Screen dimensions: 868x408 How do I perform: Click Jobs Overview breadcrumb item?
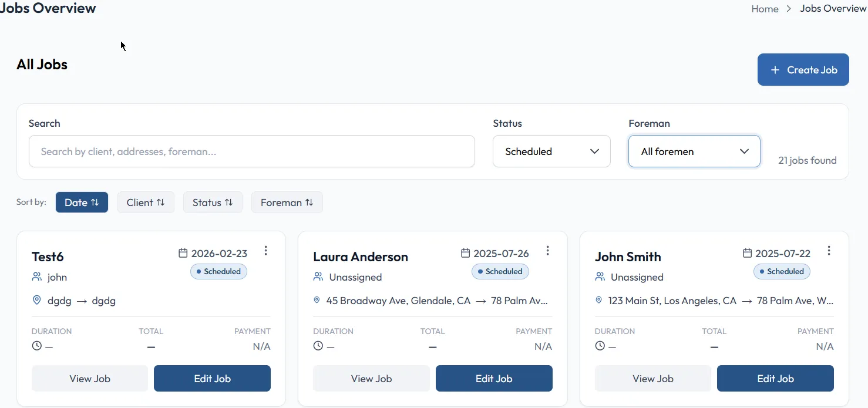pos(833,9)
